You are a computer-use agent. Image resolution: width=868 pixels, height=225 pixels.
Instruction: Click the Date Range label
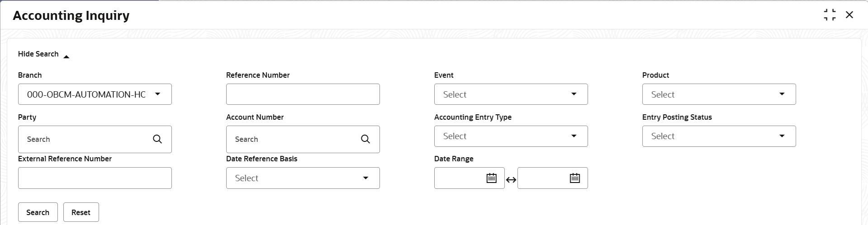click(454, 159)
